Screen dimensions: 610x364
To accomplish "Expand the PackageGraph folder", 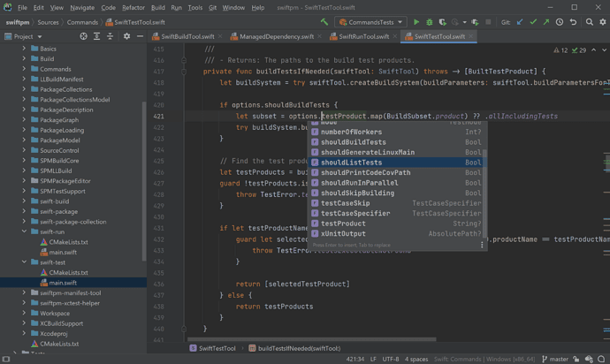I will tap(24, 120).
